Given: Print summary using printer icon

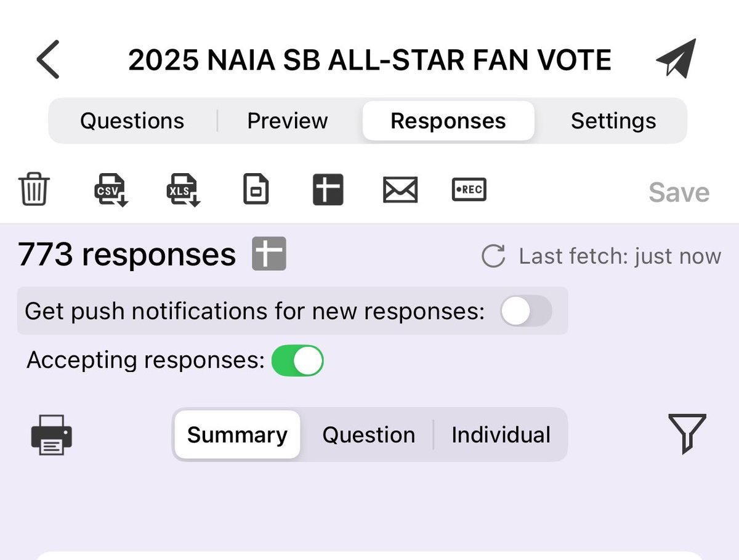Looking at the screenshot, I should click(x=52, y=435).
